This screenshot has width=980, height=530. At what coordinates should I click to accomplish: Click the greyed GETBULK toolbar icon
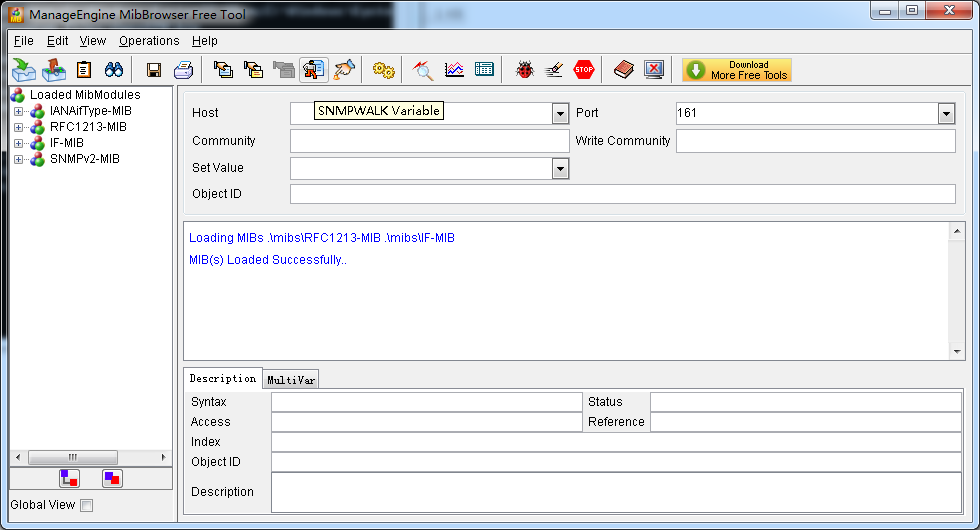tap(284, 69)
